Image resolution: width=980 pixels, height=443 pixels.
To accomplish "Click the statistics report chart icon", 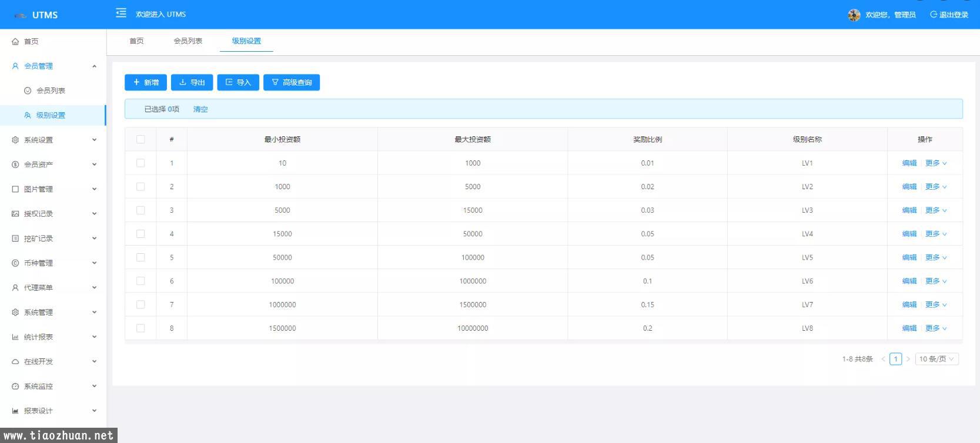I will click(15, 337).
